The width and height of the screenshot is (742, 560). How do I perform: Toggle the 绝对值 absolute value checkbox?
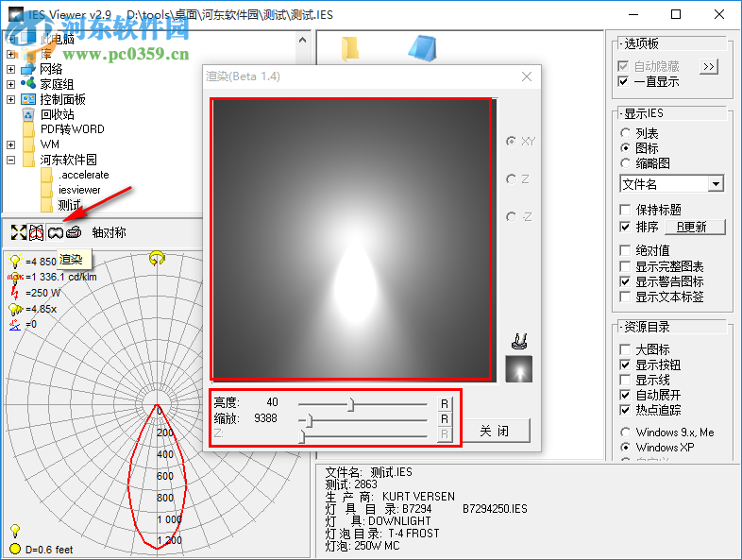[625, 250]
